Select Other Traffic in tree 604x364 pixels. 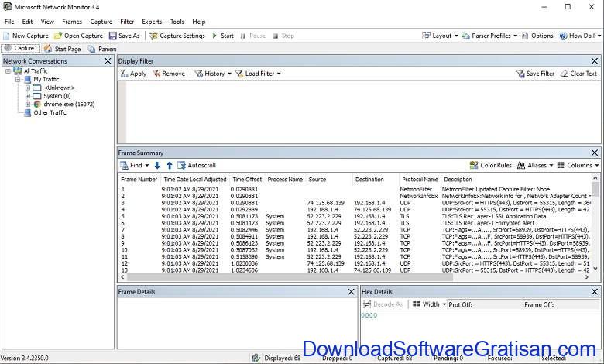(x=50, y=112)
